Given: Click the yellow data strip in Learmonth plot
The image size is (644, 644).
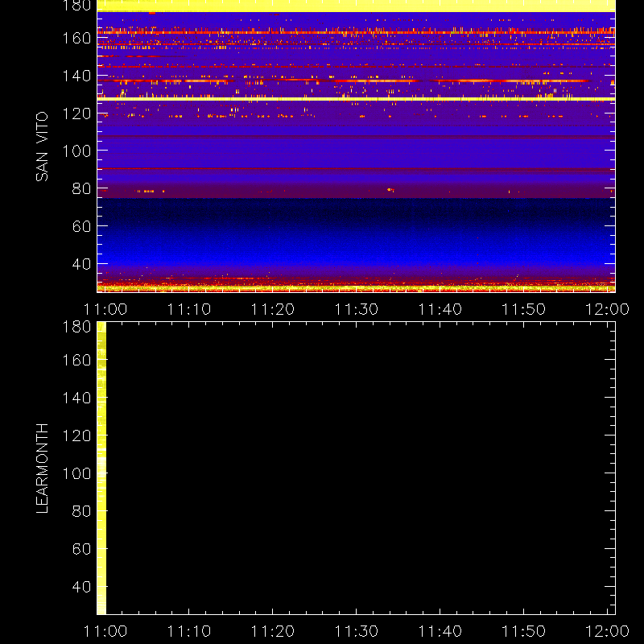Looking at the screenshot, I should (101, 469).
